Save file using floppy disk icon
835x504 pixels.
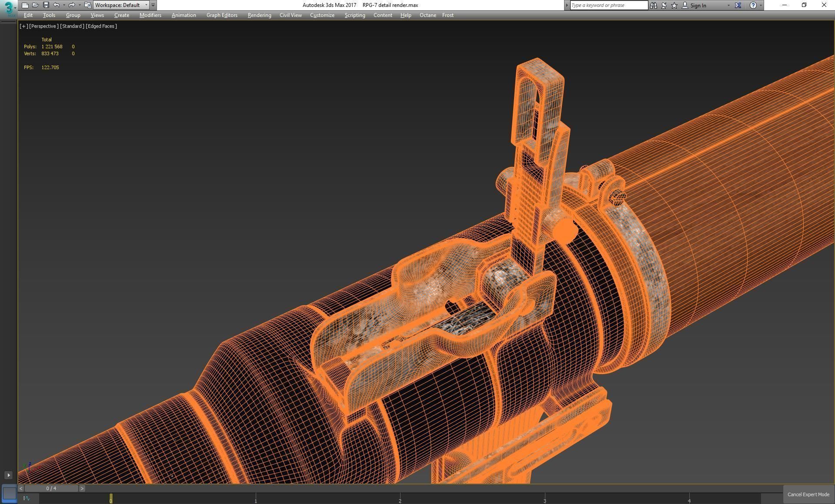point(46,5)
